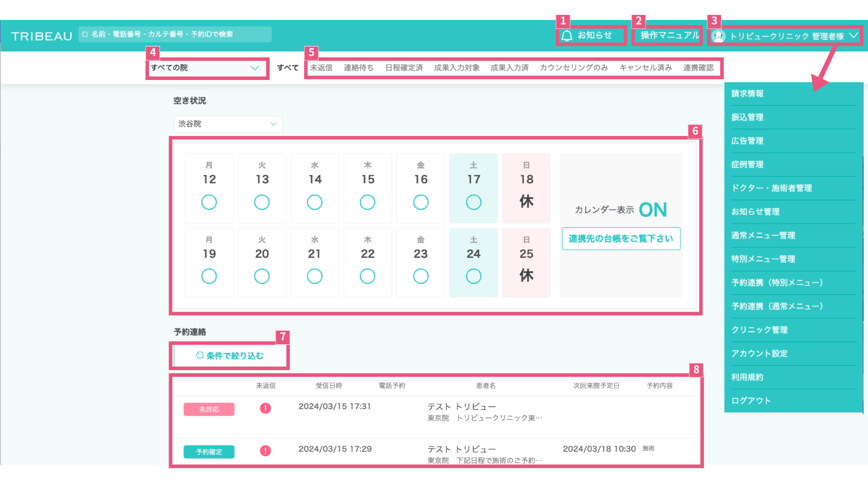This screenshot has width=868, height=488.
Task: Select availability circle for Saturday 17
Action: coord(473,202)
